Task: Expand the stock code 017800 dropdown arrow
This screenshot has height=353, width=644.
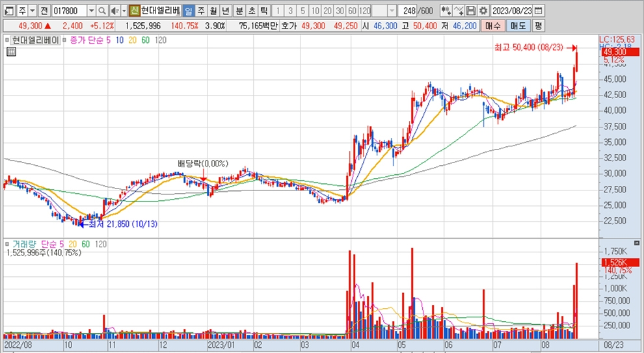Action: [x=91, y=11]
